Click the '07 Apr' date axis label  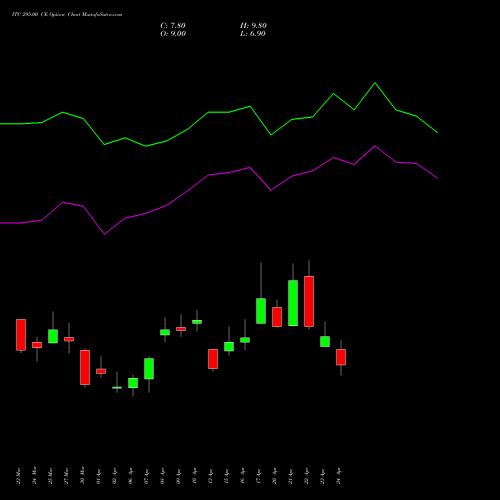(x=146, y=476)
